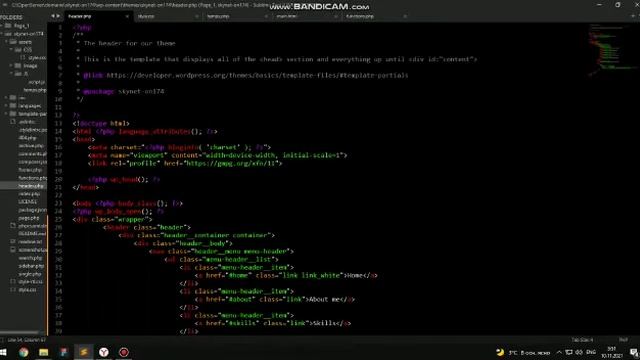
Task: Open single.php in the sidebar
Action: [x=30, y=274]
